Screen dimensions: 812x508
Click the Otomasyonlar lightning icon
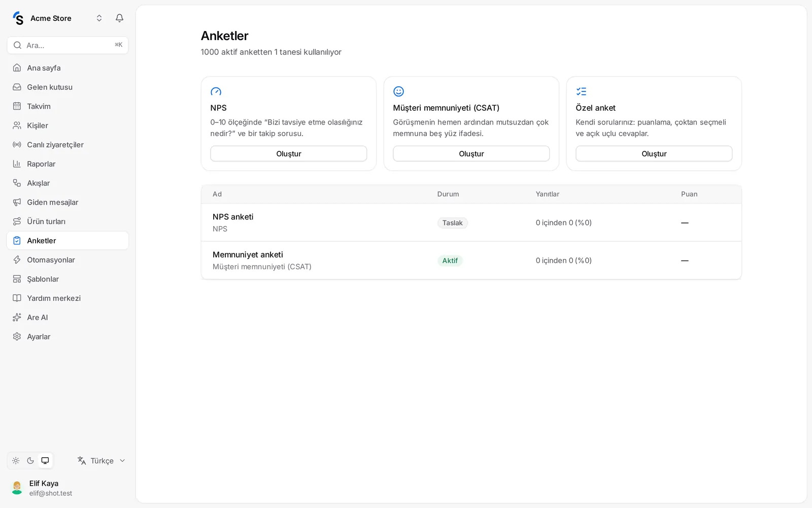click(17, 260)
